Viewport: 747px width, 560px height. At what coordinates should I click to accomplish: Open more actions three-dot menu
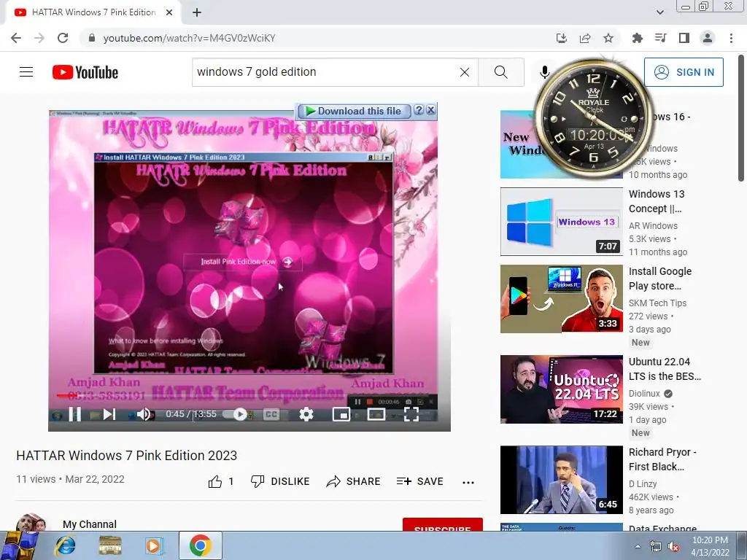pyautogui.click(x=468, y=482)
